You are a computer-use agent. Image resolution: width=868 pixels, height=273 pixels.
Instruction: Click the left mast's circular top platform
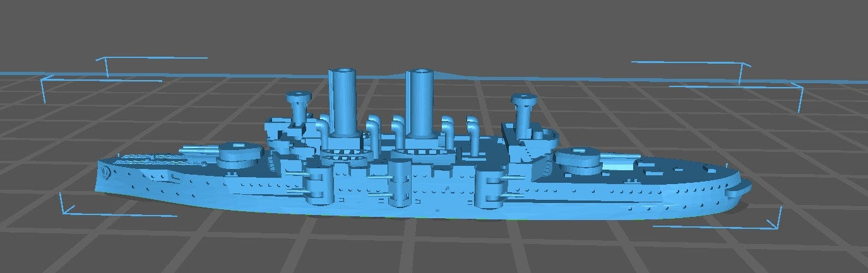coord(298,96)
